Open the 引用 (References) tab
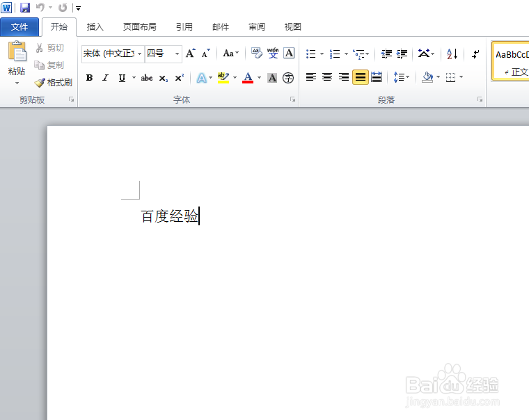529x420 pixels. tap(184, 27)
